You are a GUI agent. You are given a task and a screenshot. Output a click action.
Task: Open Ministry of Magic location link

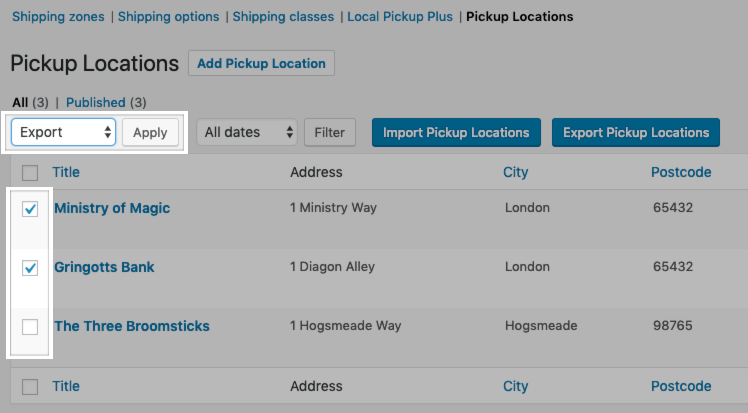click(x=112, y=208)
